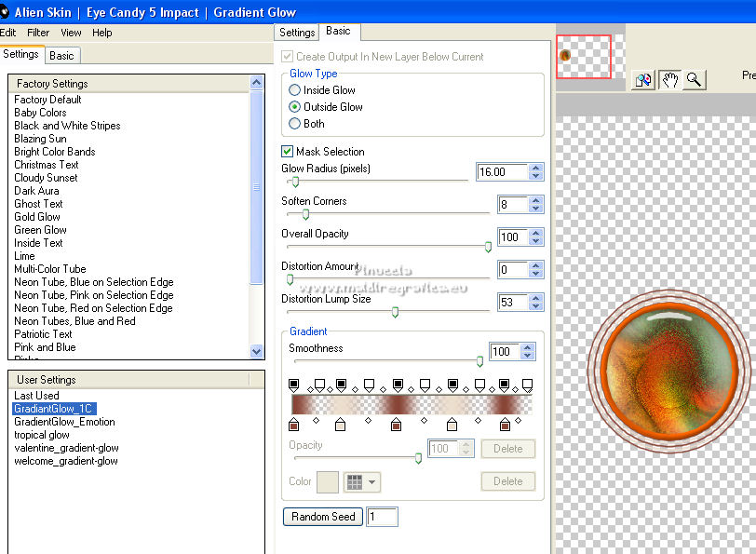Screen dimensions: 756x554
Task: Click the Delete button beside Opacity
Action: coord(507,449)
